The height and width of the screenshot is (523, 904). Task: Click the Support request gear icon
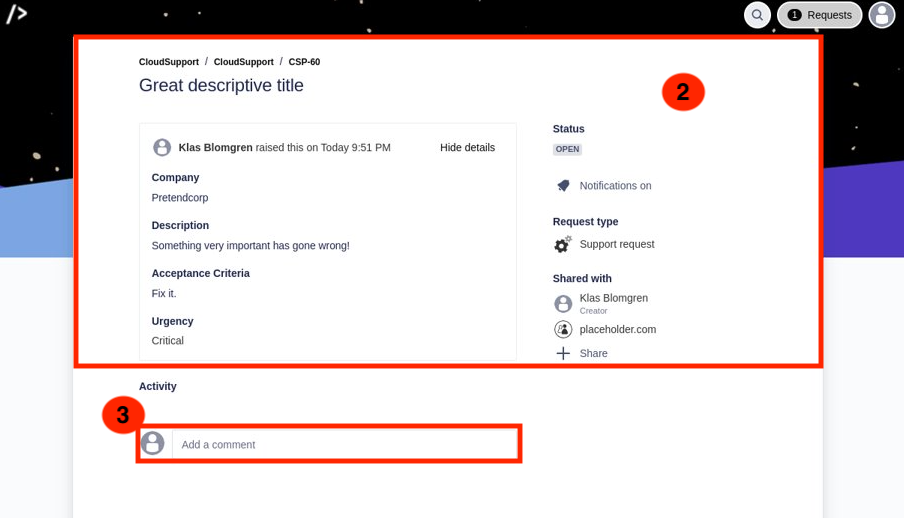pyautogui.click(x=563, y=244)
